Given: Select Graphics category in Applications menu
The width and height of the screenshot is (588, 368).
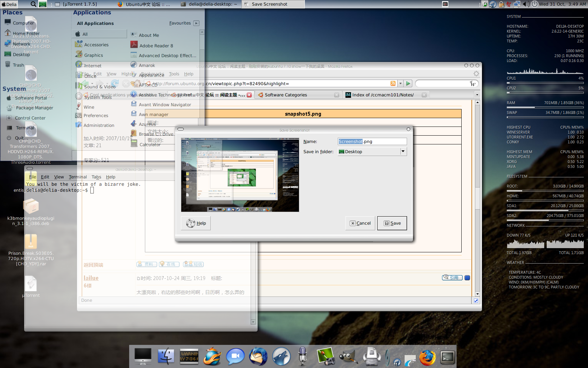Looking at the screenshot, I should tap(90, 55).
